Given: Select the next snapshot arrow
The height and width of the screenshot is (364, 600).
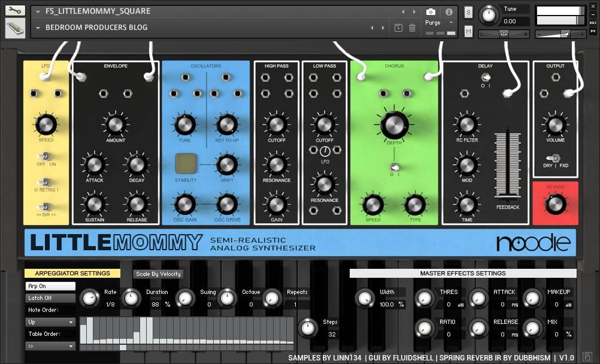Looking at the screenshot, I should coord(383,28).
